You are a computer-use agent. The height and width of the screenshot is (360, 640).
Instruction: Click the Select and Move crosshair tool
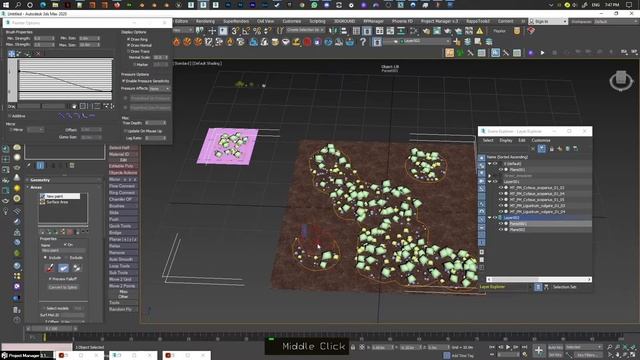click(x=212, y=31)
